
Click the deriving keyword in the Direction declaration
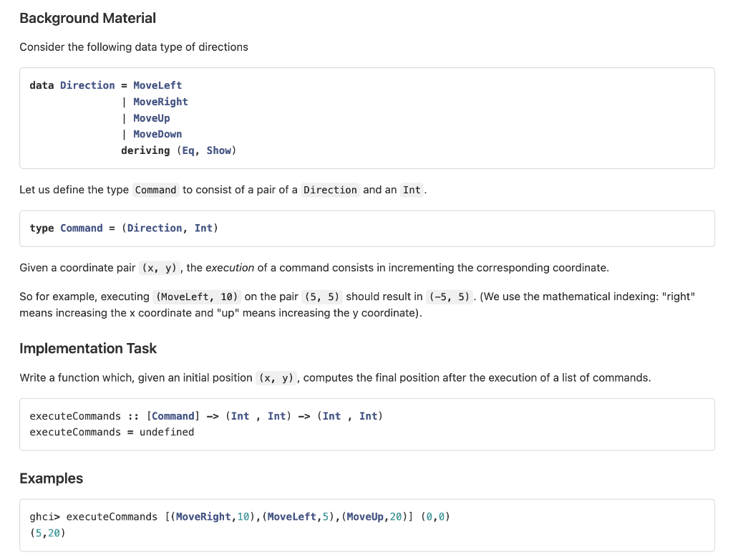[145, 150]
